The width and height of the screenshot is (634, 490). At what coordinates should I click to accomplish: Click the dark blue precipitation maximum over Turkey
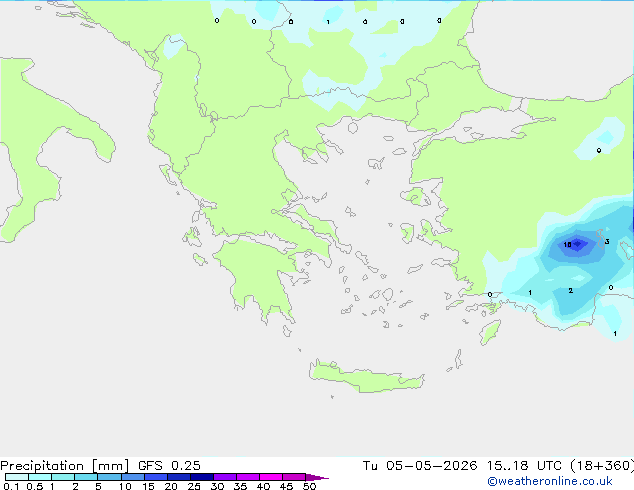[578, 244]
